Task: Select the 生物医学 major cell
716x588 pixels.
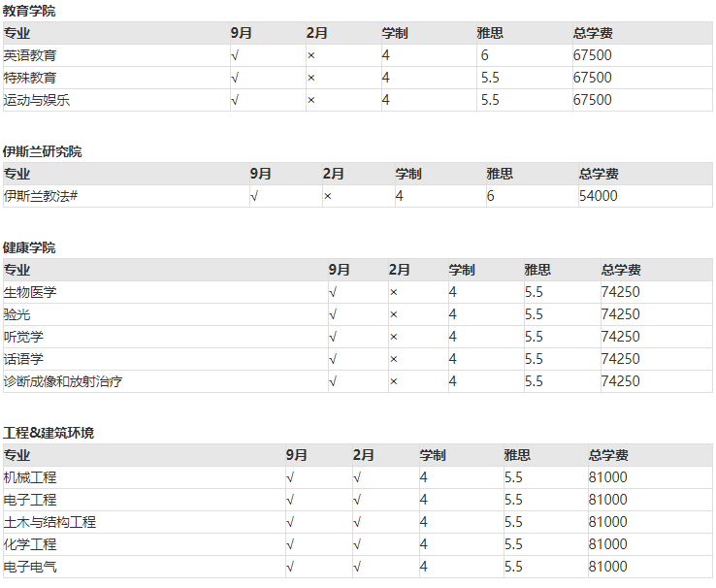Action: [x=30, y=292]
